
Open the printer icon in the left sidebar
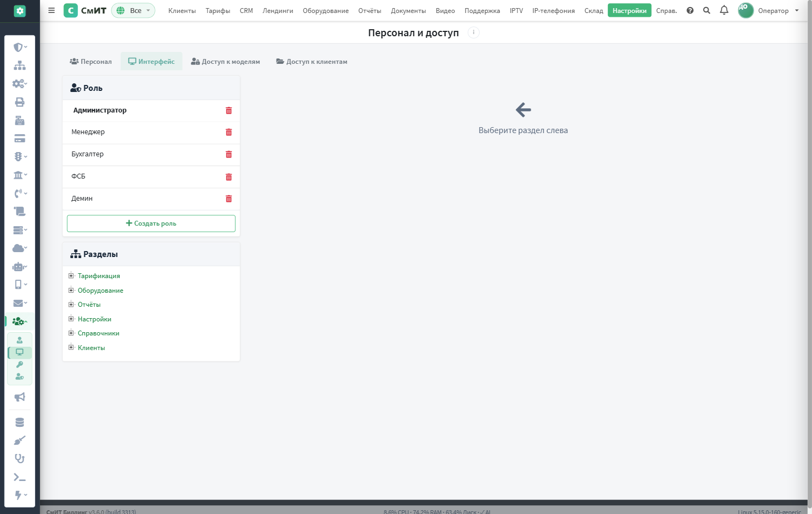point(19,102)
